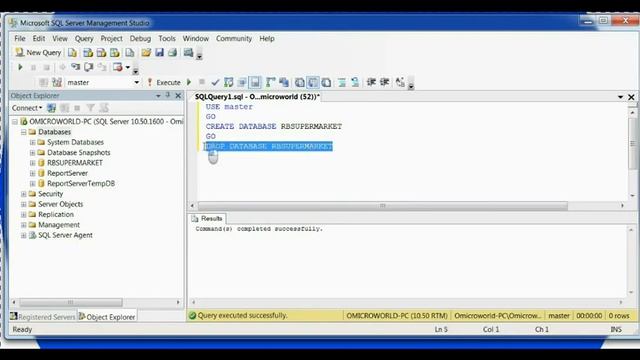Open the Connect dropdown in Object Explorer

27,108
